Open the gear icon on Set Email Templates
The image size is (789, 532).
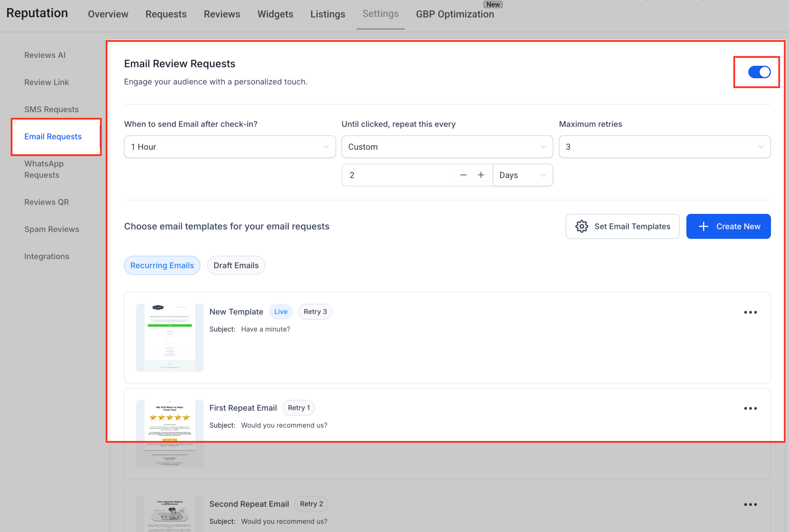point(581,226)
